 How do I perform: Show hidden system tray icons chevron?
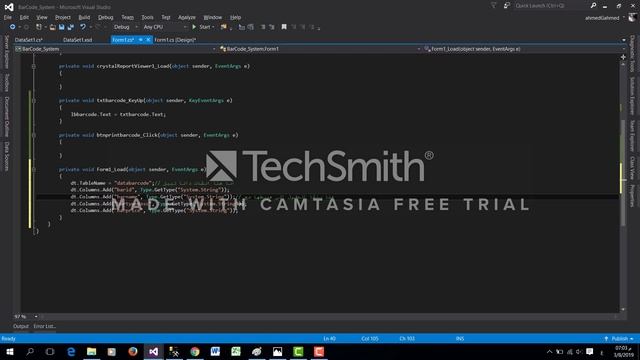coord(549,351)
